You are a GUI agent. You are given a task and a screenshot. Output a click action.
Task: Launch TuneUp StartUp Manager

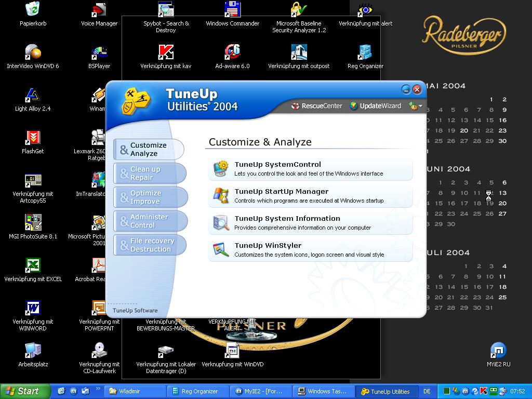(x=311, y=196)
